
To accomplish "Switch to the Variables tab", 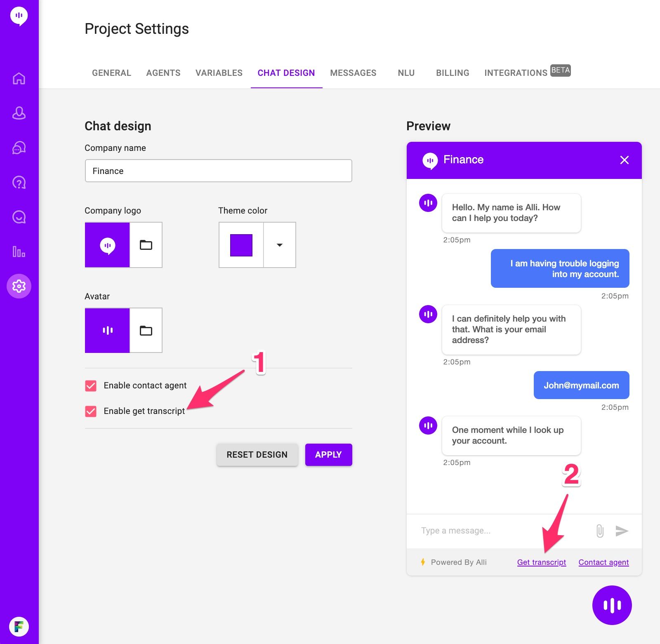I will coord(219,73).
